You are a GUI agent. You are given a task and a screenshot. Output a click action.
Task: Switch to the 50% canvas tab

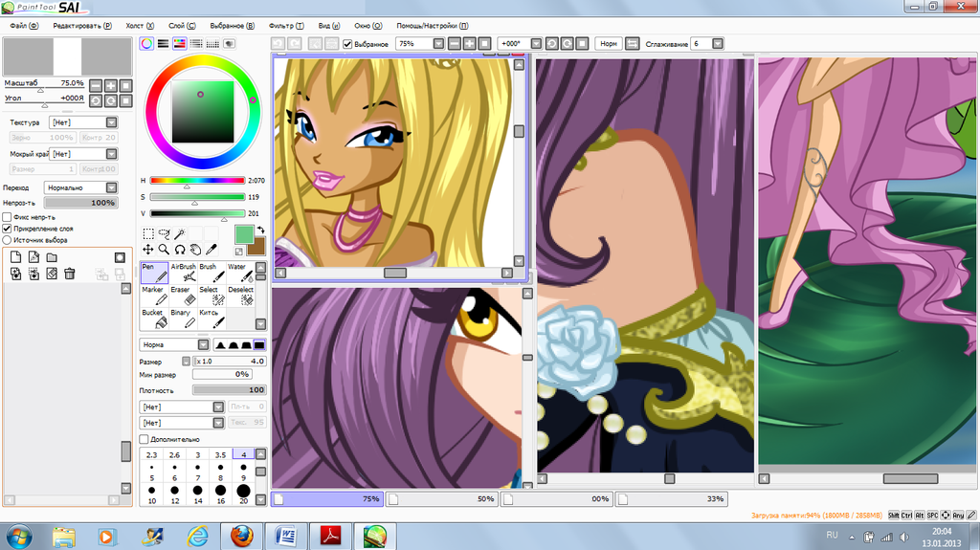tap(442, 498)
